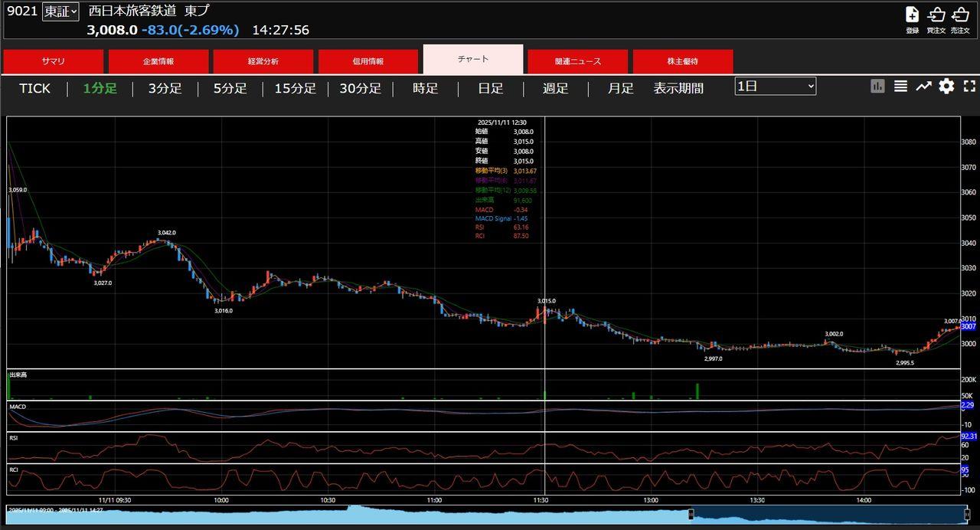This screenshot has width=980, height=530.
Task: Open the 関連ニュース tab
Action: point(578,61)
